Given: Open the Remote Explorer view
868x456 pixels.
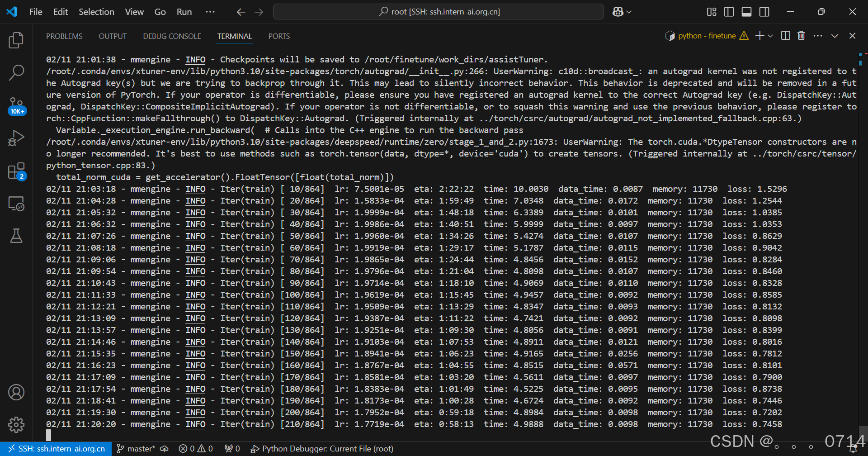Looking at the screenshot, I should pyautogui.click(x=16, y=204).
